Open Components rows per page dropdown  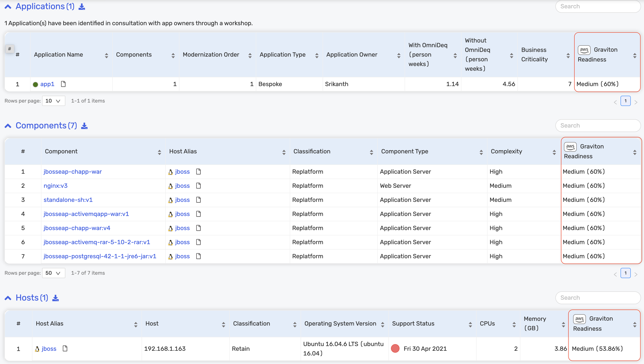pyautogui.click(x=53, y=273)
